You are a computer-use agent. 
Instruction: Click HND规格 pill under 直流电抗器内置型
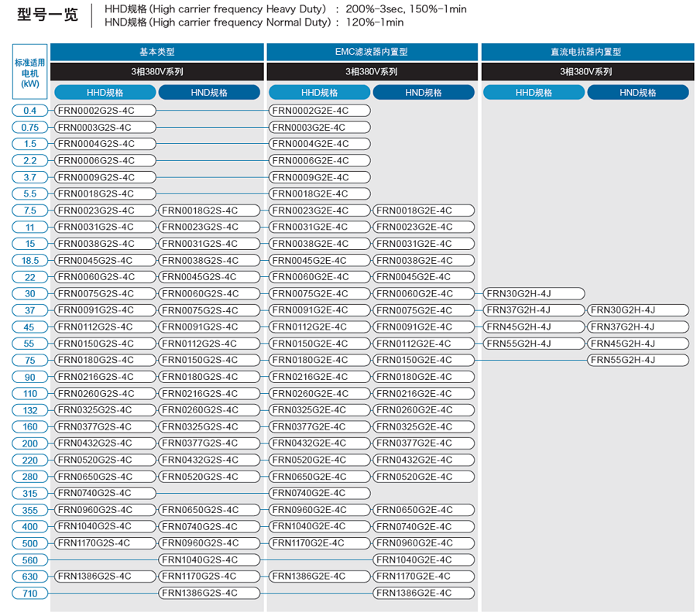click(637, 92)
